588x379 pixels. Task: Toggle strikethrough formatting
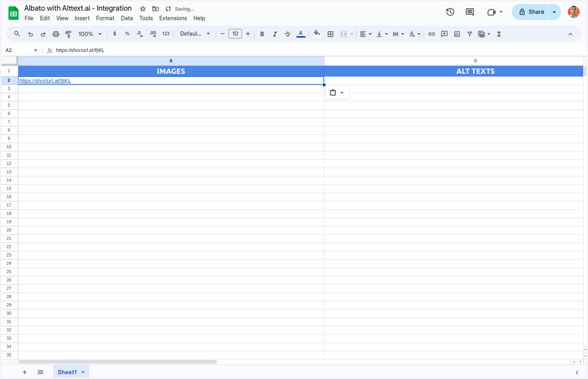click(x=288, y=34)
